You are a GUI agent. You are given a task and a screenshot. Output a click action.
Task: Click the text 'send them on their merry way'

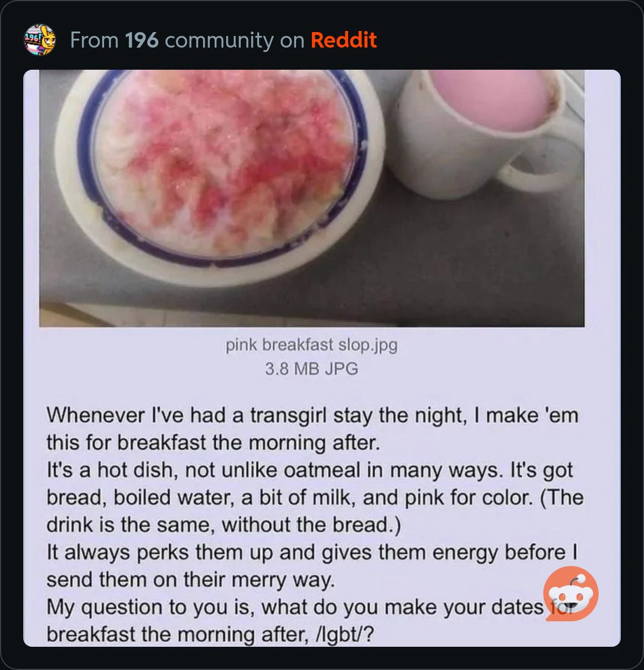click(x=190, y=580)
